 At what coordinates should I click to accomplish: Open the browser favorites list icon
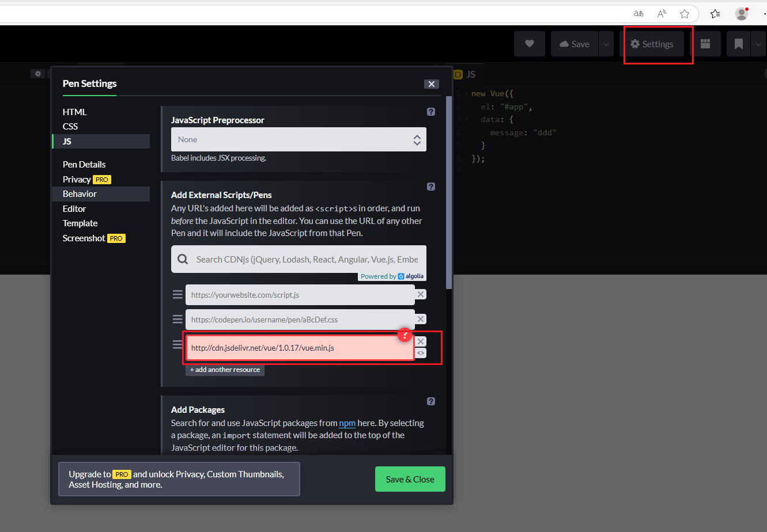[x=715, y=14]
